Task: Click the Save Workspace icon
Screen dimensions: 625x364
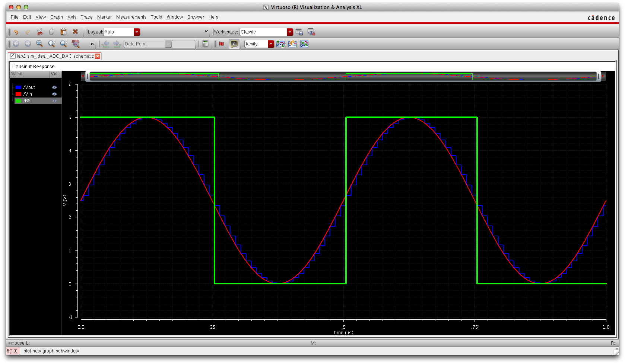Action: click(x=299, y=32)
